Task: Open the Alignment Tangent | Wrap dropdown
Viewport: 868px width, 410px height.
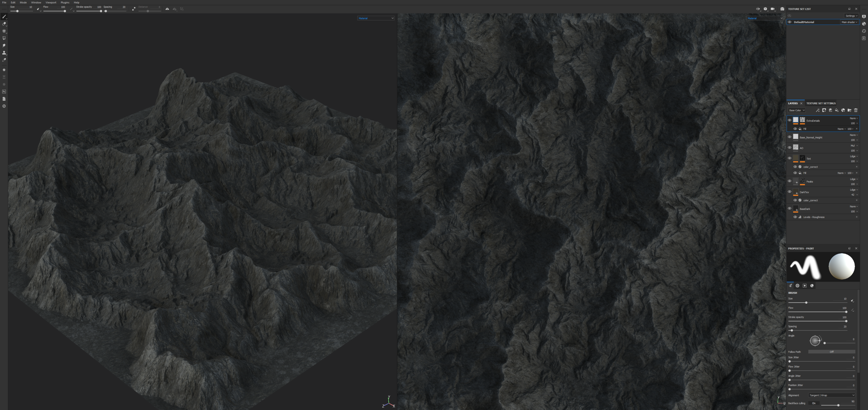Action: click(832, 395)
